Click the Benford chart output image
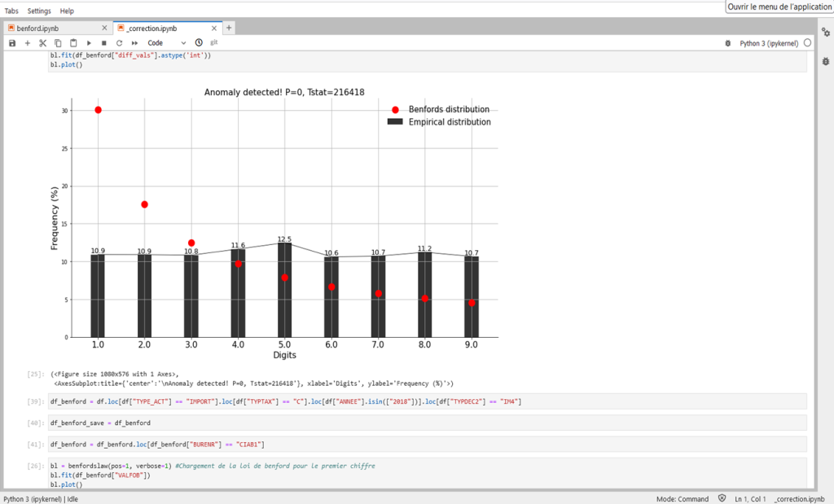 (274, 225)
